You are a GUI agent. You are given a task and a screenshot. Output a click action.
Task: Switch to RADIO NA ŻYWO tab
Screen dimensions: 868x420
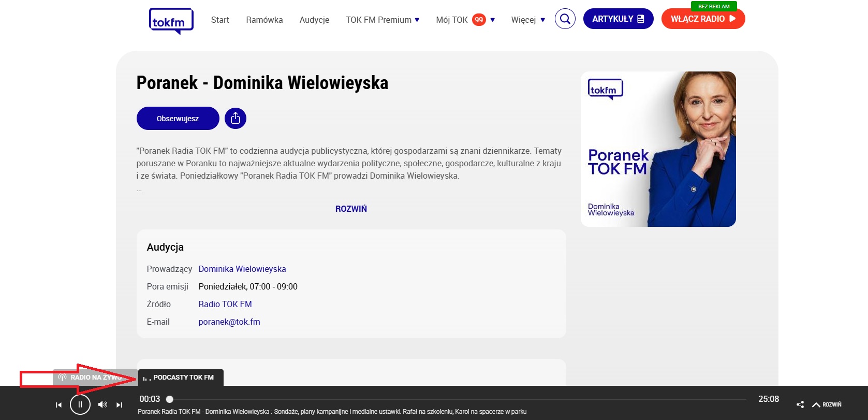(x=95, y=378)
